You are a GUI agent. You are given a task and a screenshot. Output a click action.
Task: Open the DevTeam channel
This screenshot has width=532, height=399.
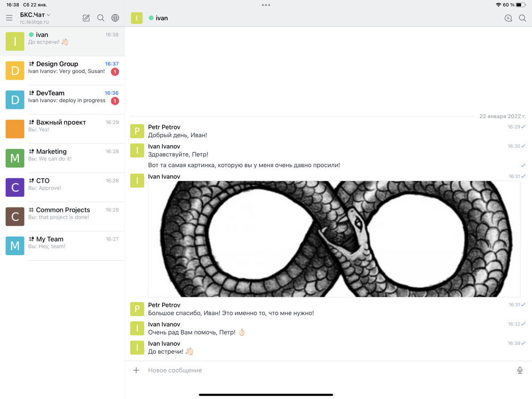point(62,99)
